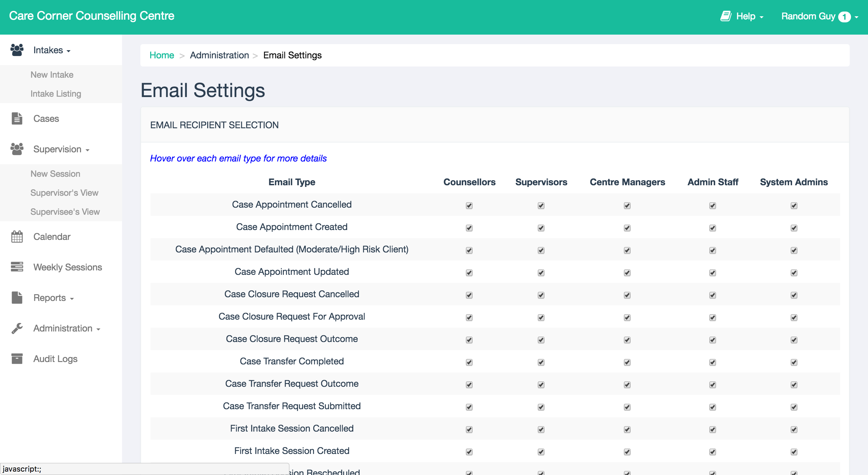Viewport: 868px width, 475px height.
Task: Click the Counsellors column header
Action: [x=469, y=182]
